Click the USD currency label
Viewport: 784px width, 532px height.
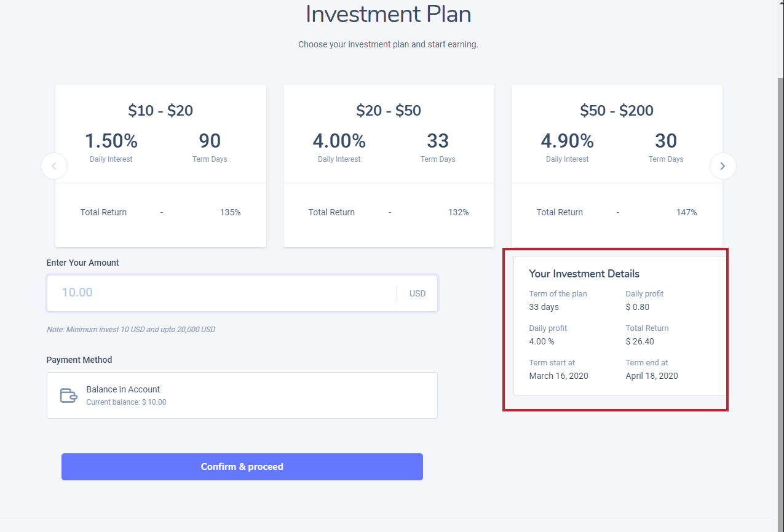coord(418,293)
